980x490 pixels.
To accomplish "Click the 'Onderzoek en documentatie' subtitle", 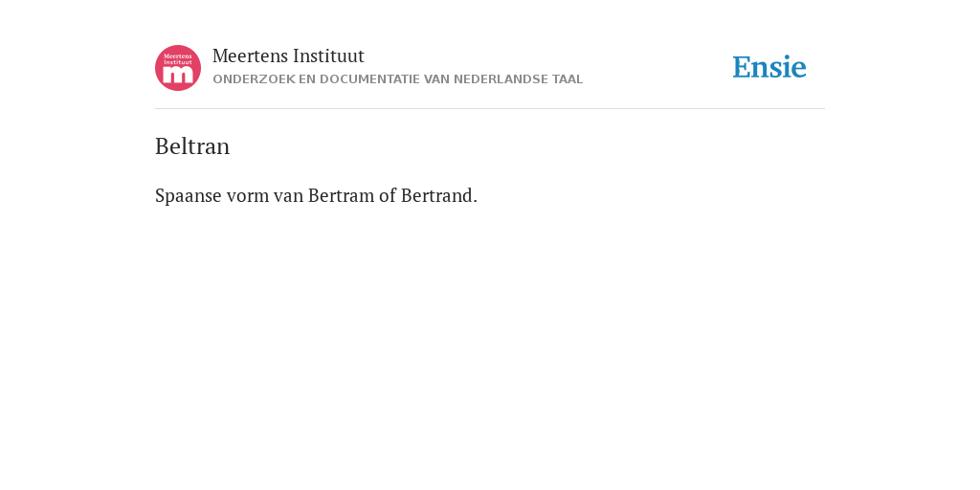I will (x=397, y=79).
